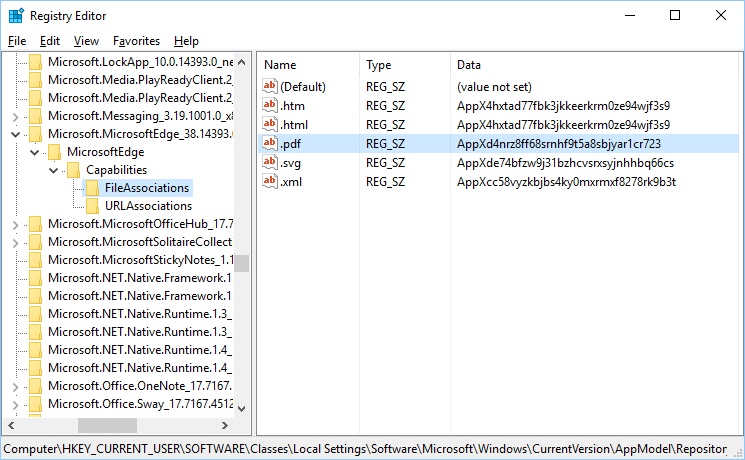Click the Registry Editor app icon in title bar
The width and height of the screenshot is (745, 460).
[x=16, y=16]
